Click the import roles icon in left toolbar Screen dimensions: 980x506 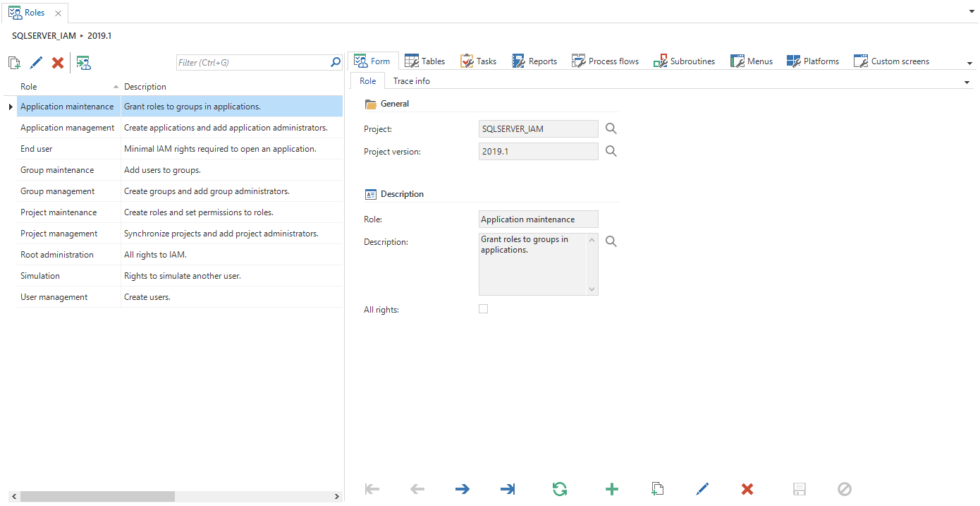(84, 63)
